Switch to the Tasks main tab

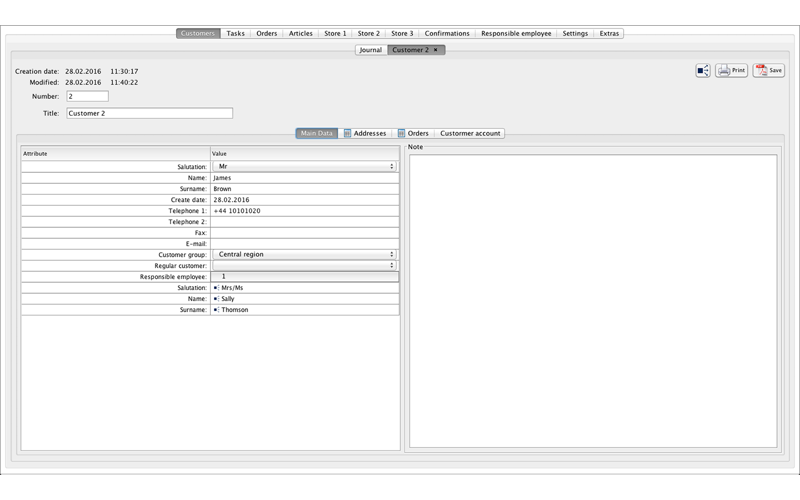point(235,33)
